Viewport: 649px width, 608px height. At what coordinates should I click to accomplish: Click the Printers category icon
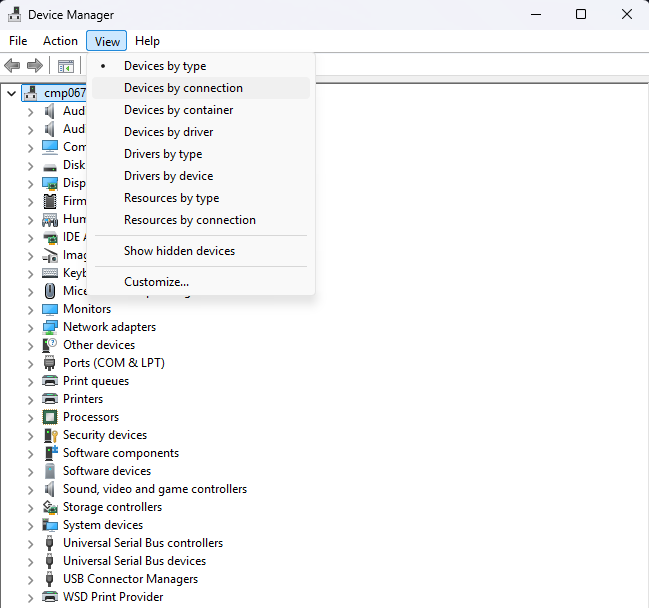[50, 399]
